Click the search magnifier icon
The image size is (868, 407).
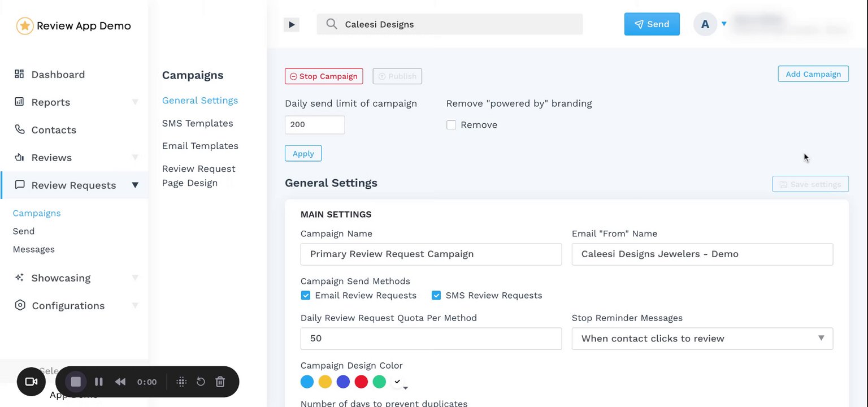(x=332, y=24)
